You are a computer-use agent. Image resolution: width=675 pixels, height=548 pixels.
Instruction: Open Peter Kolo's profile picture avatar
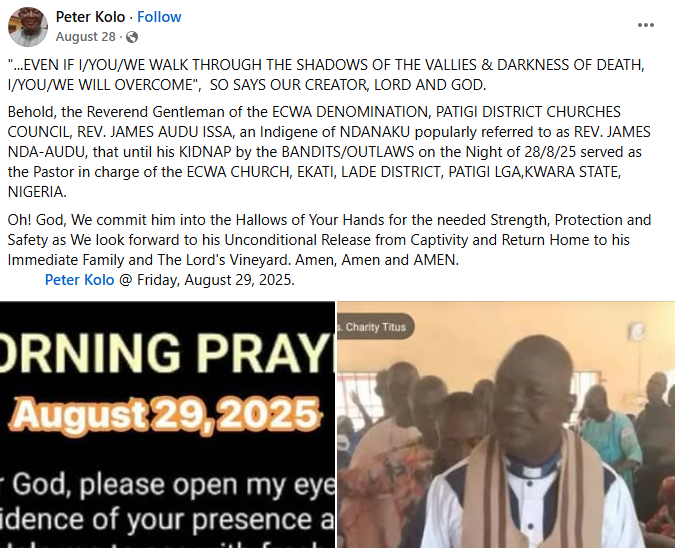click(x=28, y=27)
